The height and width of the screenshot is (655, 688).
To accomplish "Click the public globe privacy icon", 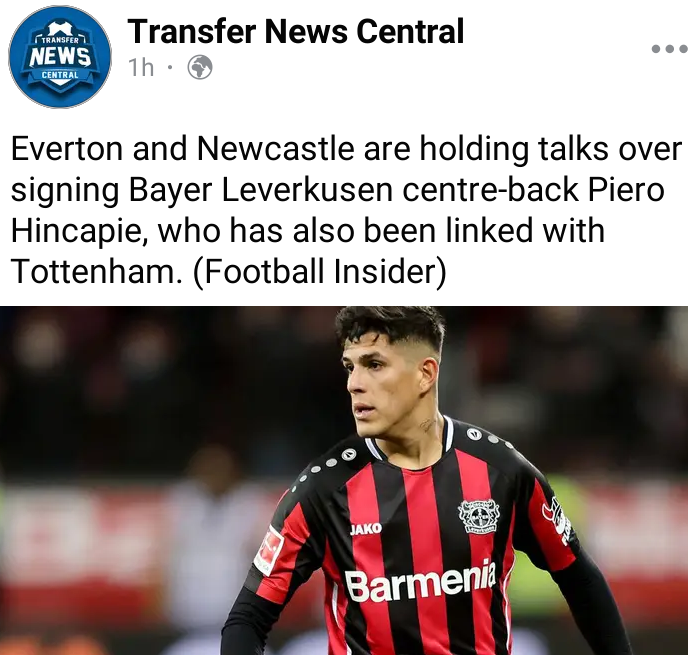I will click(x=200, y=68).
